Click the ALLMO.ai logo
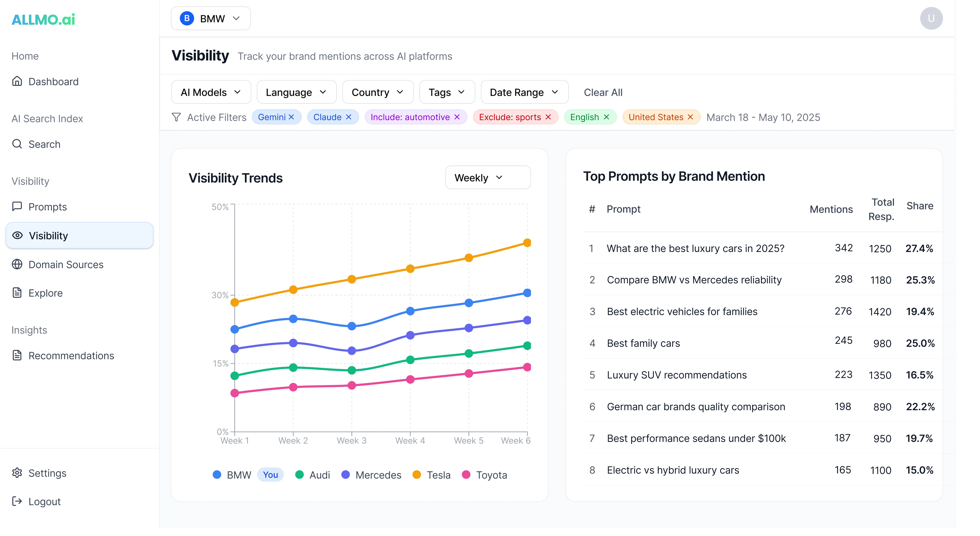This screenshot has width=980, height=536. pyautogui.click(x=43, y=19)
